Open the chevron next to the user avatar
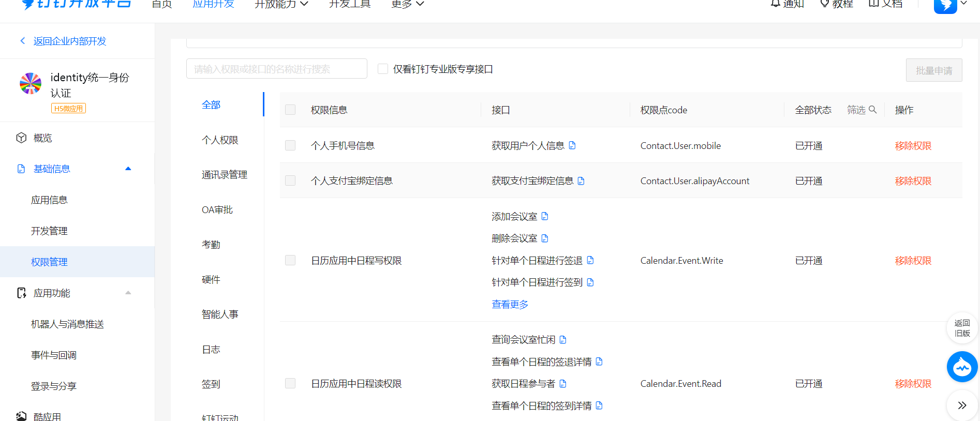 pyautogui.click(x=963, y=3)
